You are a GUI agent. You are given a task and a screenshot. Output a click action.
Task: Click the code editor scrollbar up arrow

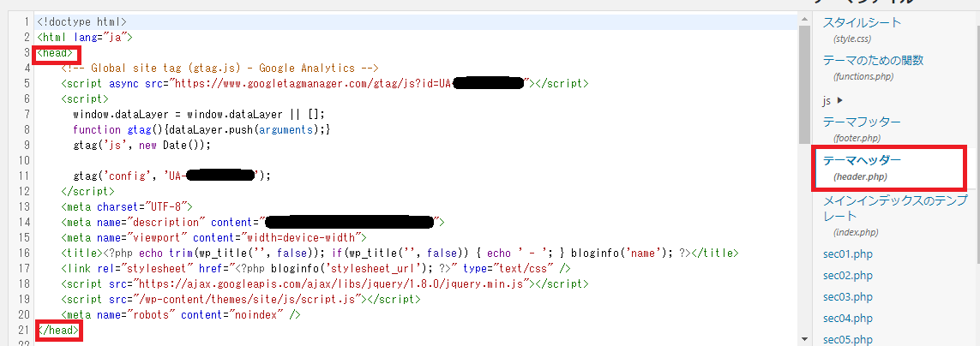[804, 20]
